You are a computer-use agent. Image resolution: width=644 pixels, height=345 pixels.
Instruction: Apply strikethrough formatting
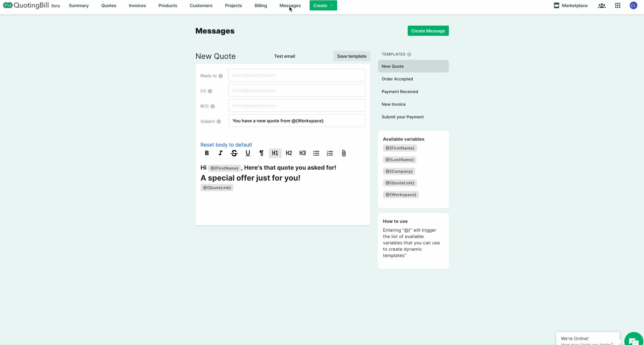pyautogui.click(x=234, y=153)
